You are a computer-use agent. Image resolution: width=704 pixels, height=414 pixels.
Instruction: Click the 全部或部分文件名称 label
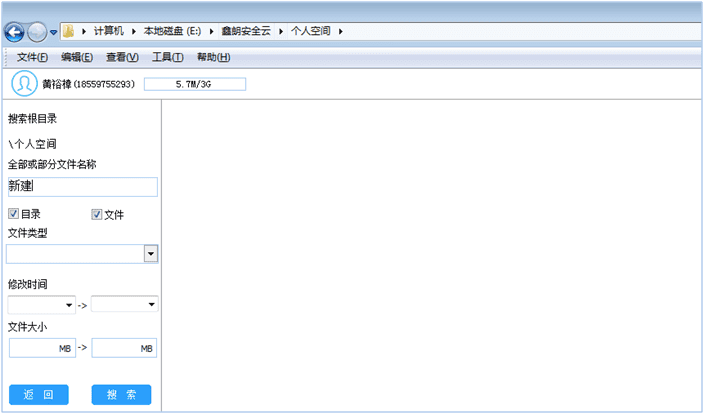tap(52, 164)
